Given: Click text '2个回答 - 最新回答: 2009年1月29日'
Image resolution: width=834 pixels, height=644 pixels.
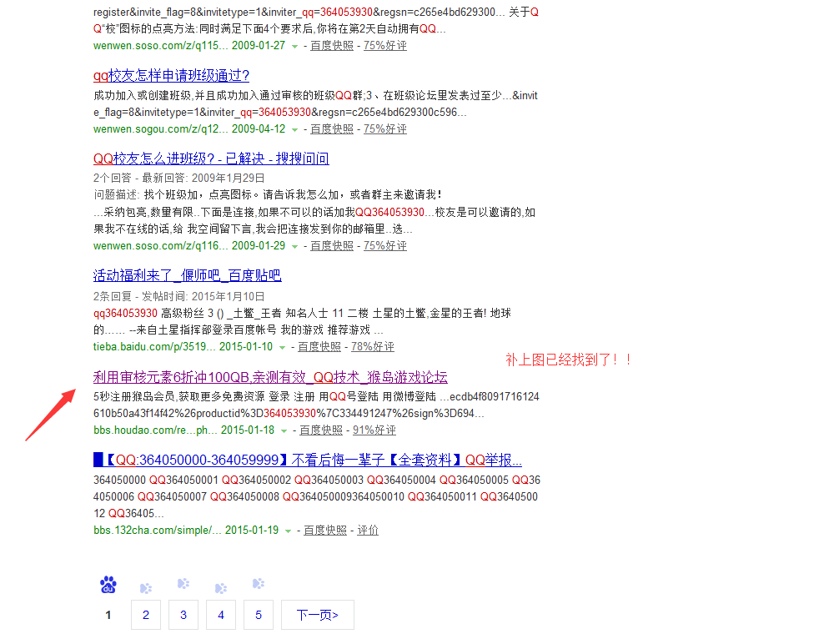Looking at the screenshot, I should 178,178.
